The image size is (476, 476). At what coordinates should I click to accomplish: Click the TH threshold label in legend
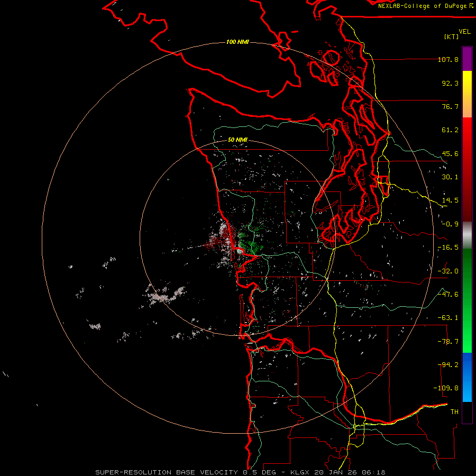(x=454, y=412)
